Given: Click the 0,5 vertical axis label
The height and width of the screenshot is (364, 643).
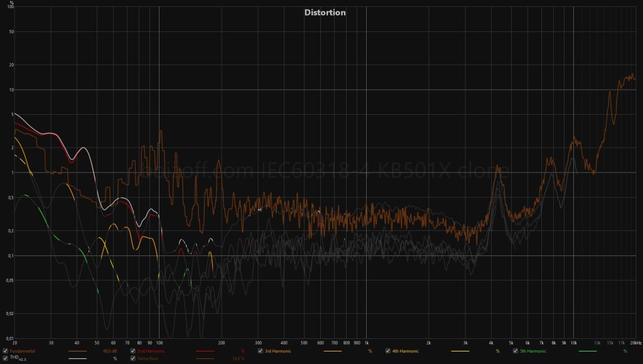Looking at the screenshot, I should [11, 198].
